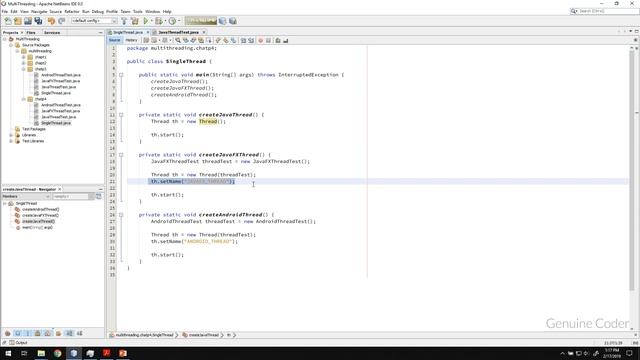The height and width of the screenshot is (360, 640).
Task: Open the File menu
Action: coord(4,11)
